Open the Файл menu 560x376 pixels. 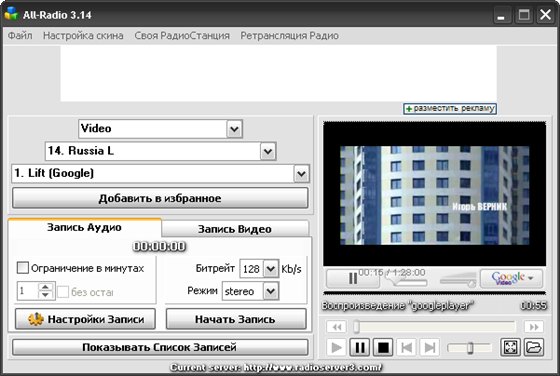pos(20,36)
